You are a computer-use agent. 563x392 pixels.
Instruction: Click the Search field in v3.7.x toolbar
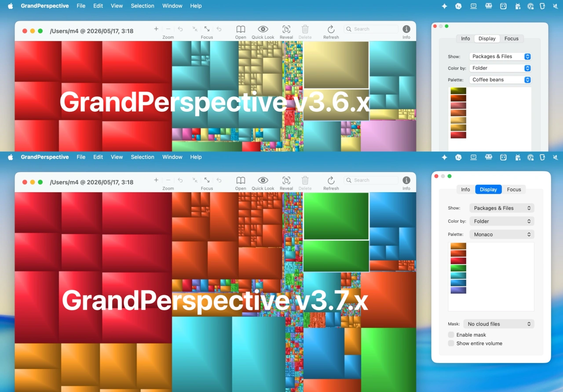pos(371,180)
